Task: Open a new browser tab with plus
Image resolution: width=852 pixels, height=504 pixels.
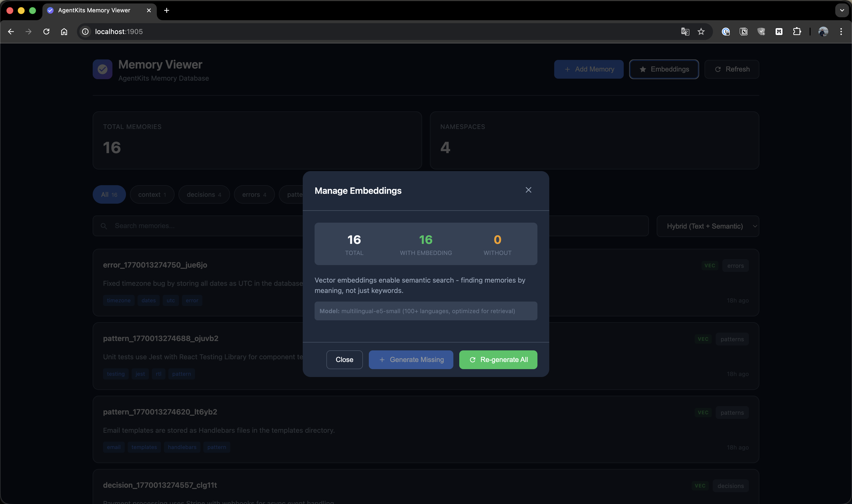Action: click(x=166, y=10)
